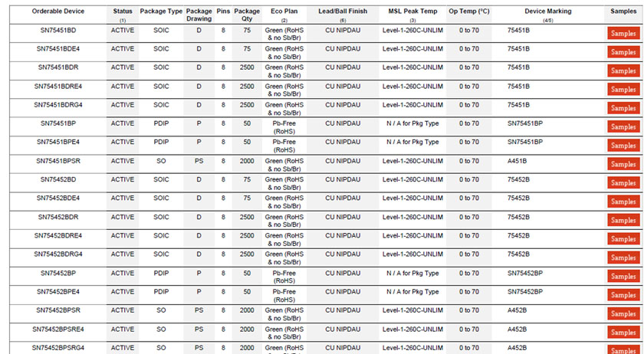Request samples for SN75452BP

click(623, 277)
